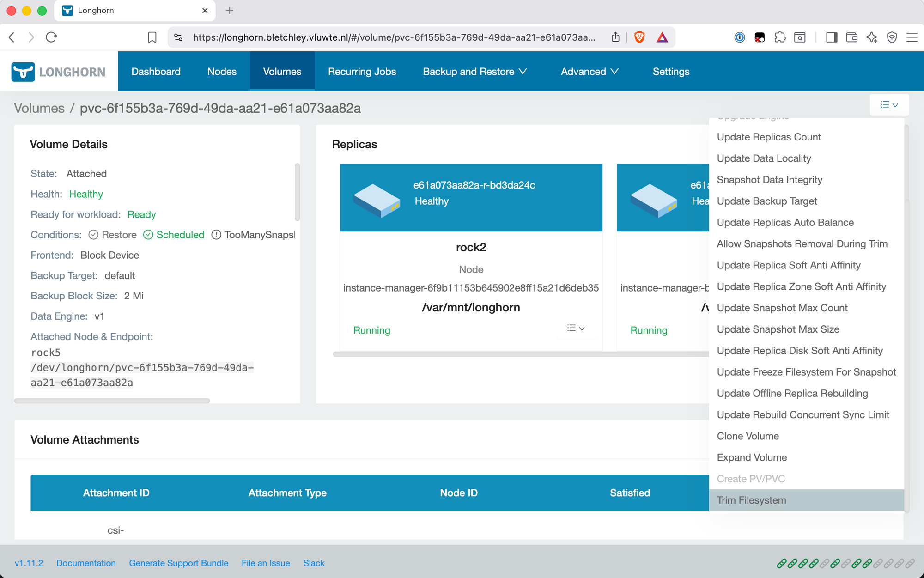The image size is (924, 578).
Task: Click the browser address bar URL
Action: [x=394, y=37]
